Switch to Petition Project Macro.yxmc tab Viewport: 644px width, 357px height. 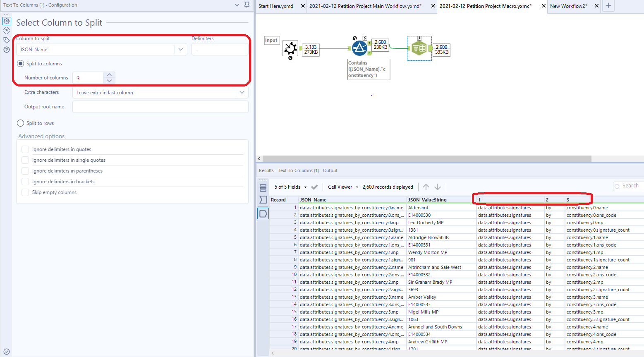click(x=486, y=6)
